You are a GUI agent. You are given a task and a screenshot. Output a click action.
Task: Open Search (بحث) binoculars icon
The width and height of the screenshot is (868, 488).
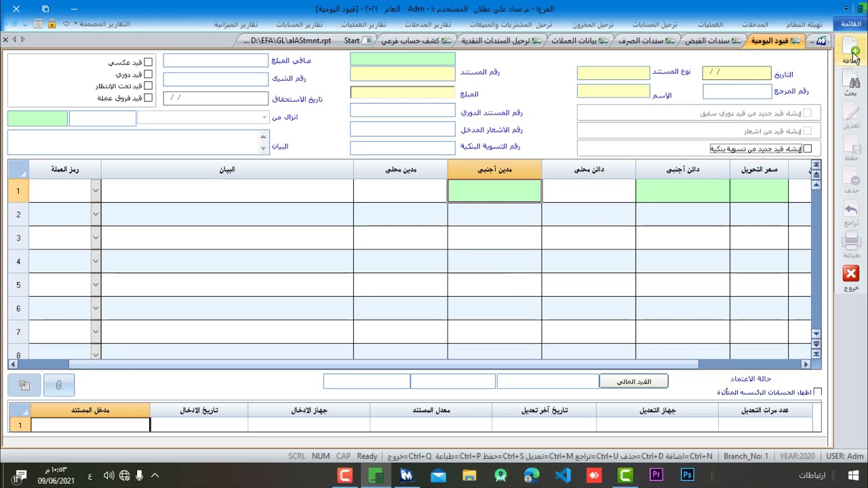[851, 84]
